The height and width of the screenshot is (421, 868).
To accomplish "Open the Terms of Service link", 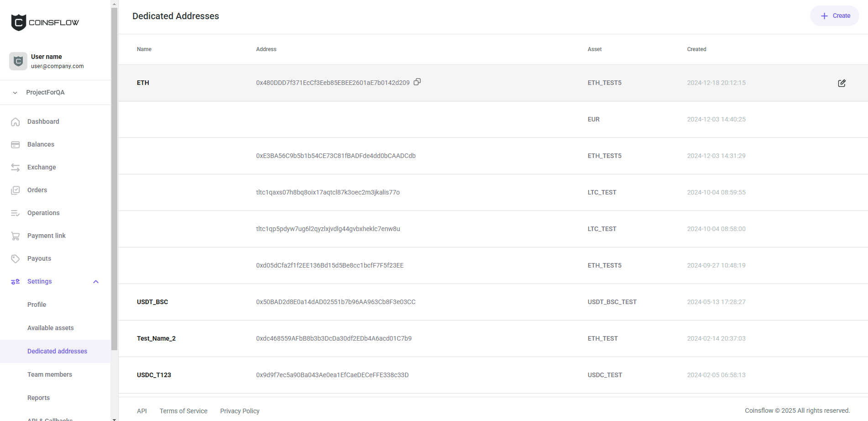I will 183,411.
